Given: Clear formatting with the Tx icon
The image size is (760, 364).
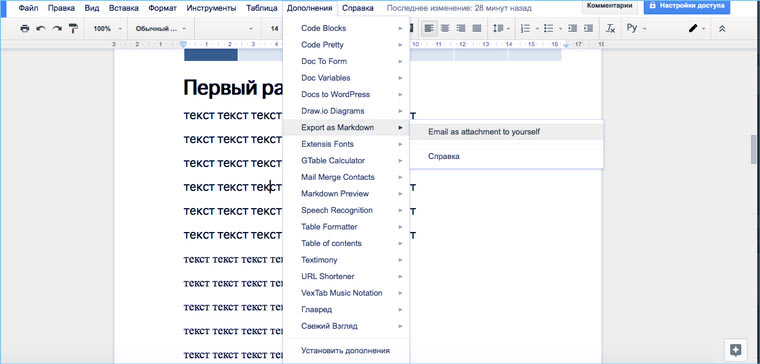Looking at the screenshot, I should (611, 29).
